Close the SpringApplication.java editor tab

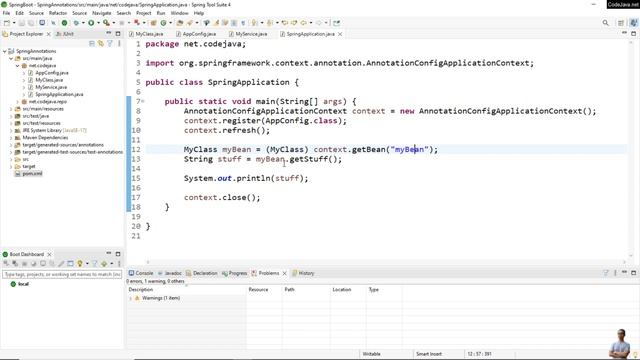(340, 34)
